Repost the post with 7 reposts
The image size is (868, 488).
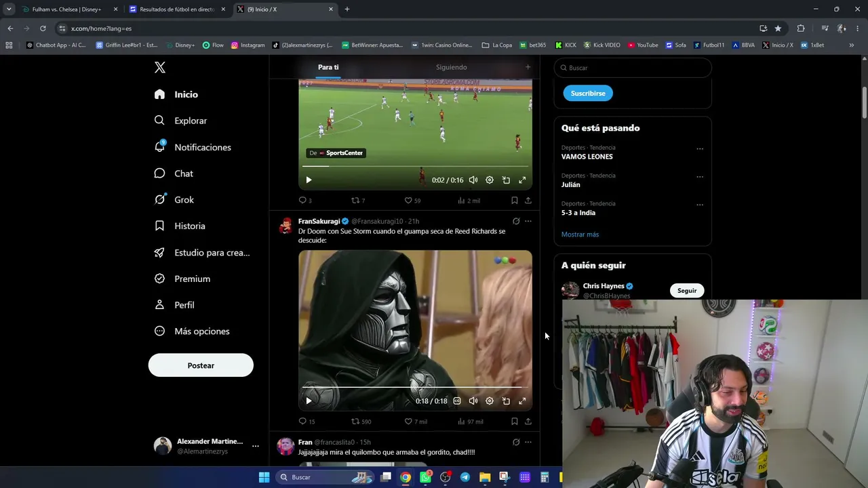[358, 201]
